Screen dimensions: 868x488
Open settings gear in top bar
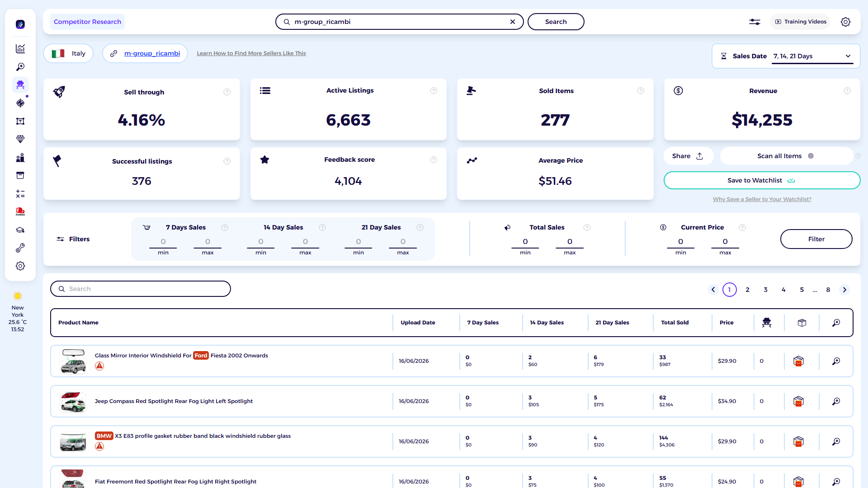845,22
